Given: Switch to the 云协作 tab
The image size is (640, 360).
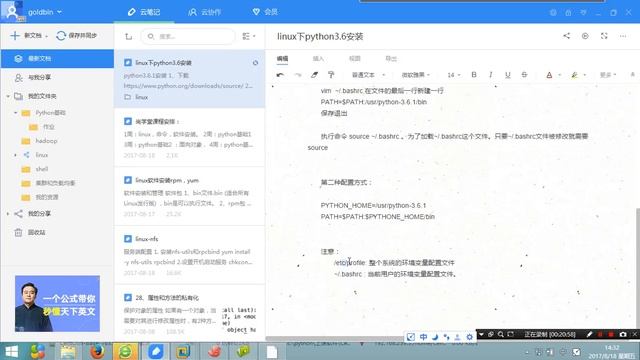Looking at the screenshot, I should (204, 12).
